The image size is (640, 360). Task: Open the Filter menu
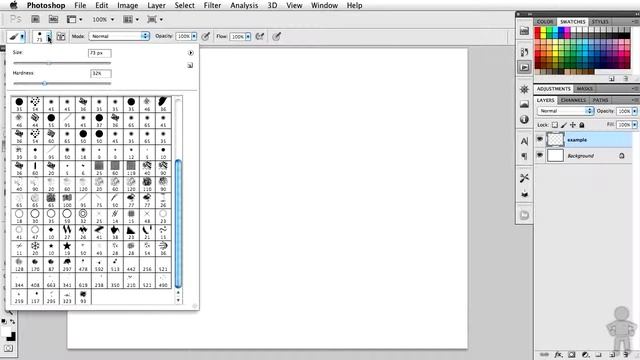[x=212, y=5]
